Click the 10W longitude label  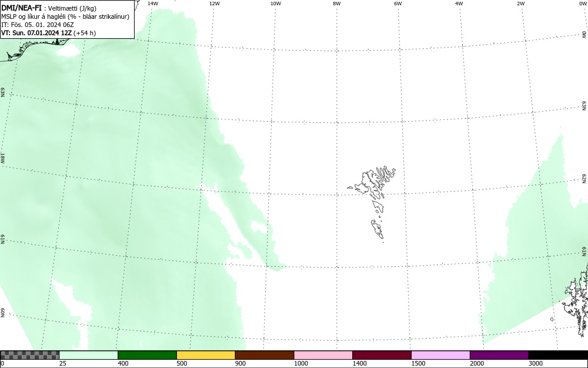click(276, 4)
